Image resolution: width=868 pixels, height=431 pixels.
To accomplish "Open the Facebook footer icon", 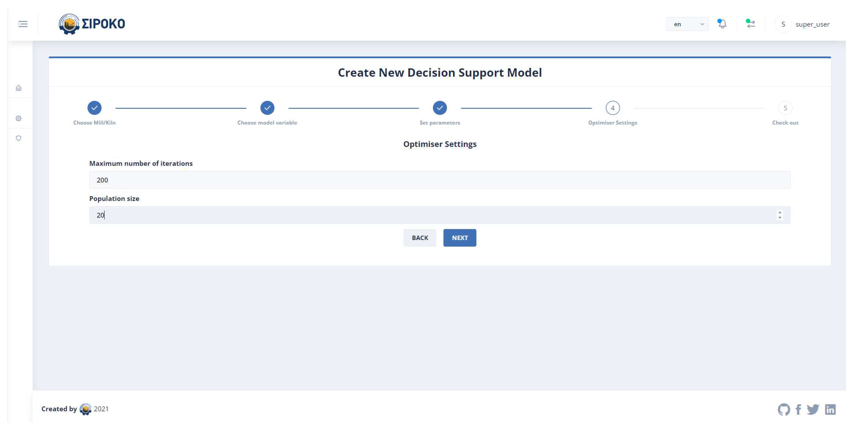I will pyautogui.click(x=798, y=409).
